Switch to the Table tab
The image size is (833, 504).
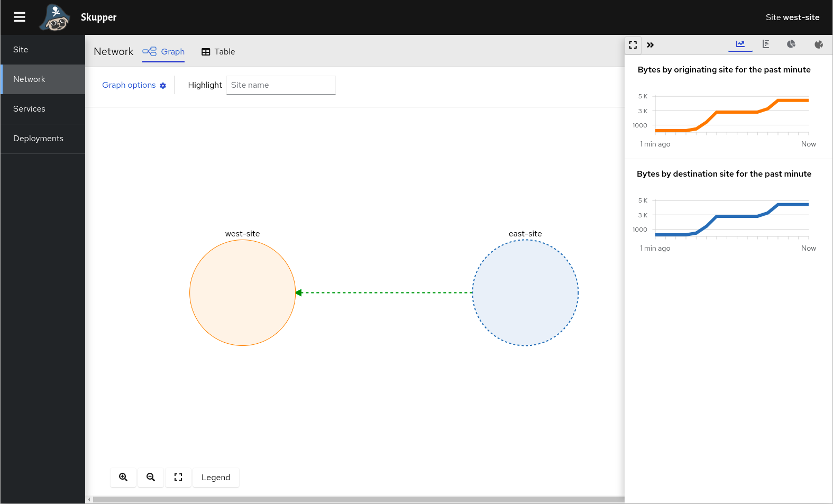218,52
